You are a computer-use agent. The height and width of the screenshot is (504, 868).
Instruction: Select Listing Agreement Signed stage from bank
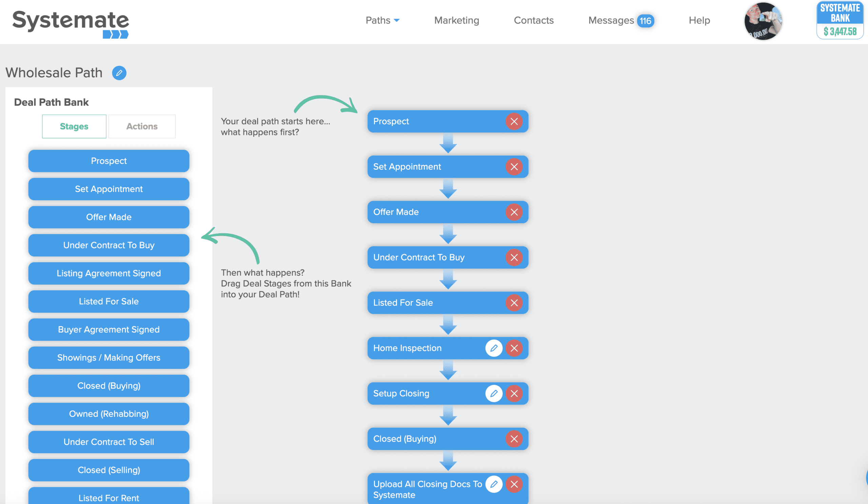pos(108,273)
